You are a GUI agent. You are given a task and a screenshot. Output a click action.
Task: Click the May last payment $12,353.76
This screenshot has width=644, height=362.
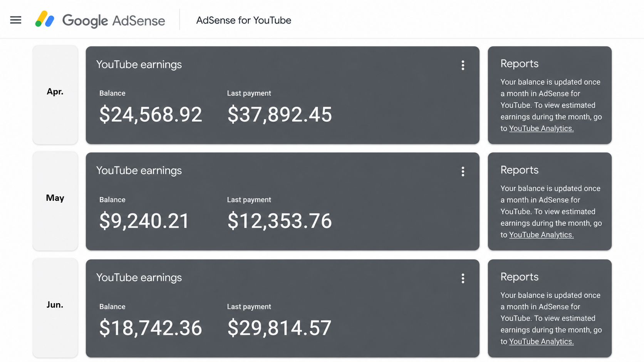[x=280, y=221]
